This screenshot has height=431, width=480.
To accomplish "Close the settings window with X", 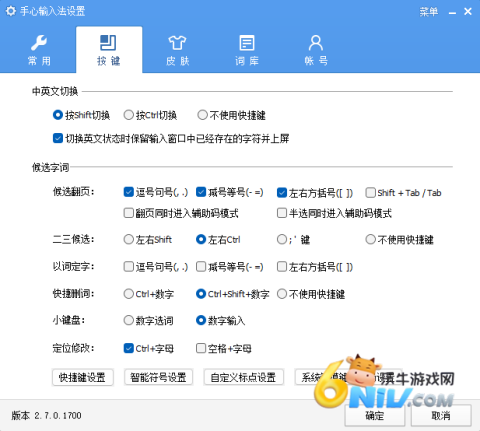I will coord(468,12).
